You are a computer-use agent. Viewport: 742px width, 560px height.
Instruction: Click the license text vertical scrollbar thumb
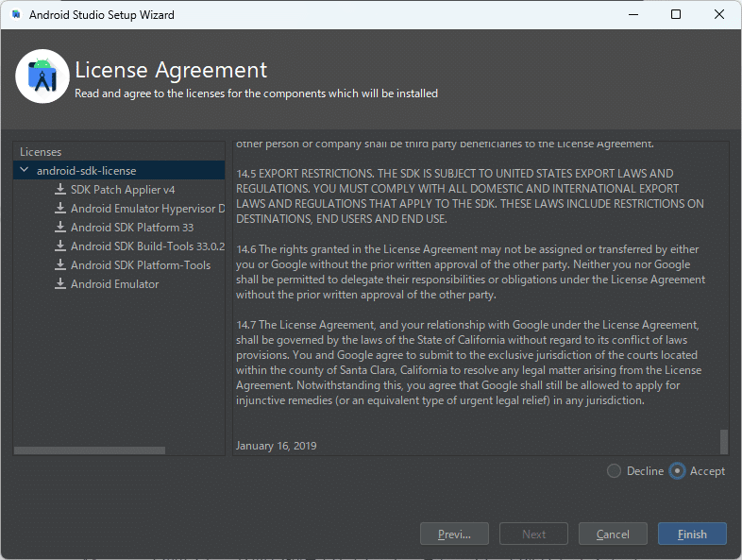[x=723, y=442]
